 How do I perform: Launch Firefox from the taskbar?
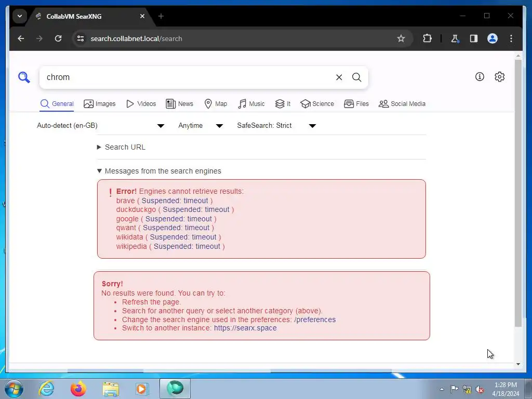(78, 389)
